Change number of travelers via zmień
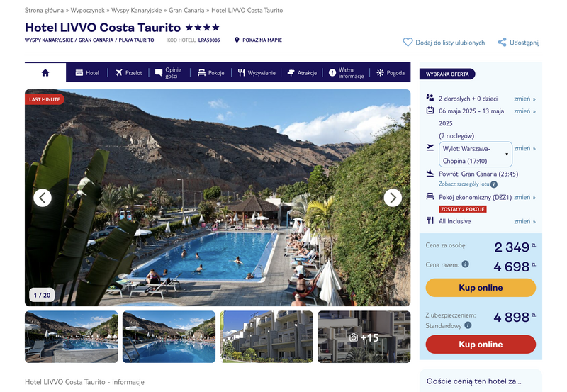 (524, 99)
